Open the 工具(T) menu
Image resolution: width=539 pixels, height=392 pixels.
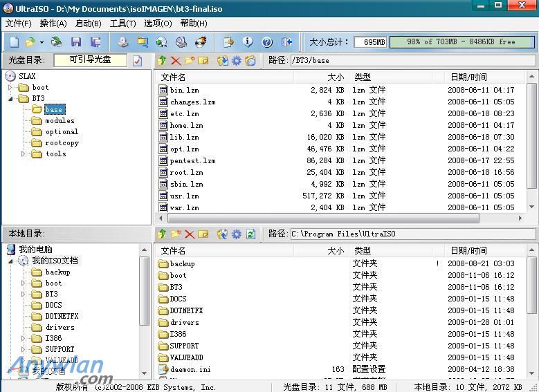[x=122, y=24]
